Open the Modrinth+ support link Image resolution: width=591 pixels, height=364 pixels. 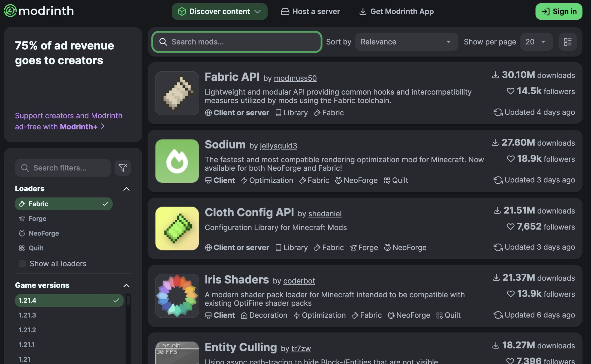point(69,121)
